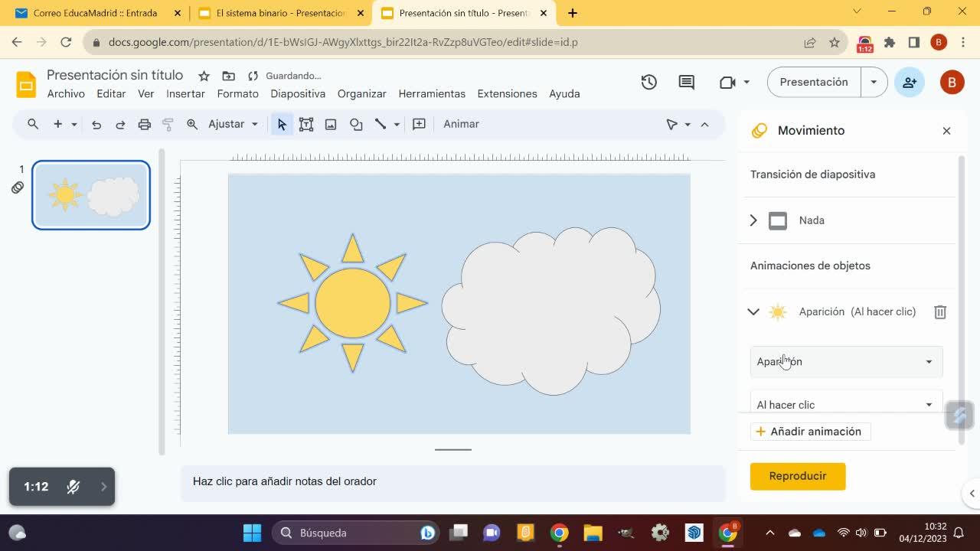Hide the menus with collapse arrow

[x=704, y=124]
